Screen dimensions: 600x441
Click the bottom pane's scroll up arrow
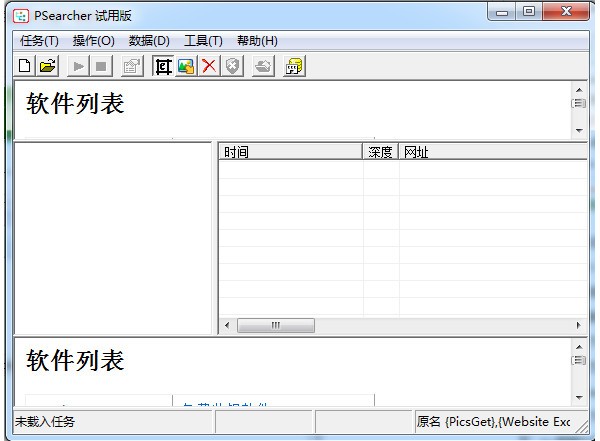point(579,347)
